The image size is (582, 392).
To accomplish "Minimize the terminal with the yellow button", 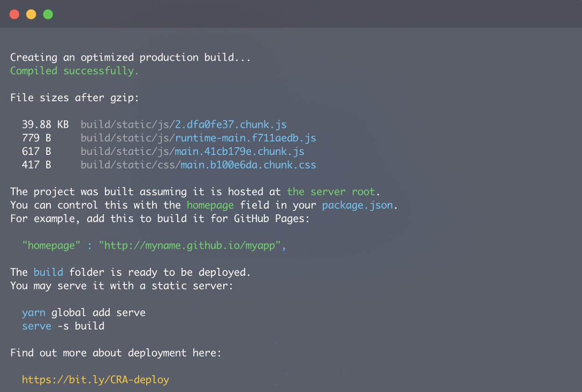I will [x=31, y=14].
